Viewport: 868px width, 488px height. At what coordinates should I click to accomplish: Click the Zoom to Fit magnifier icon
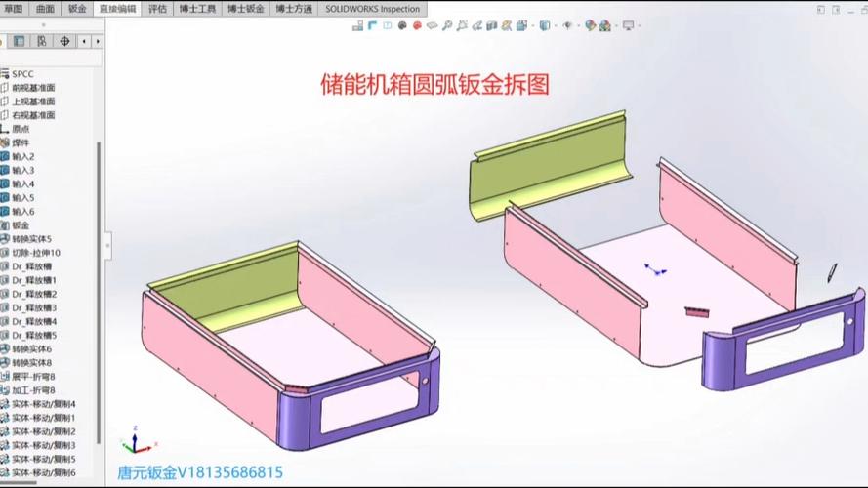[x=447, y=25]
